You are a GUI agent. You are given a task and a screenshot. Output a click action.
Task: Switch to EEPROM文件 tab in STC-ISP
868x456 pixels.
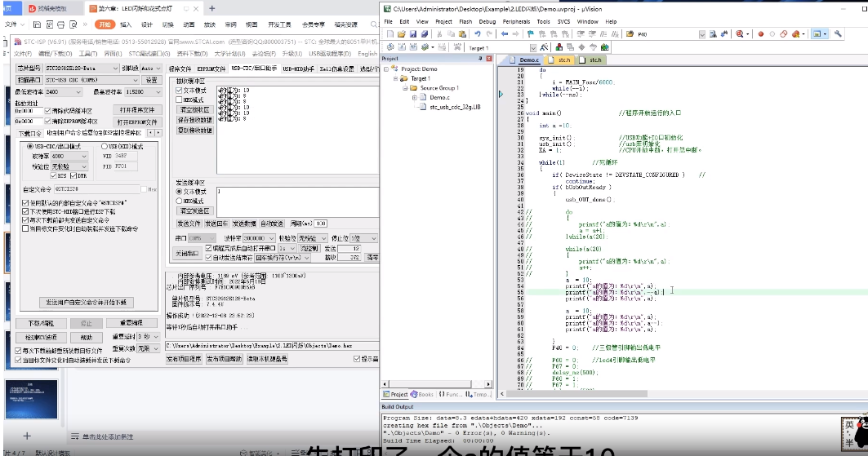(211, 69)
